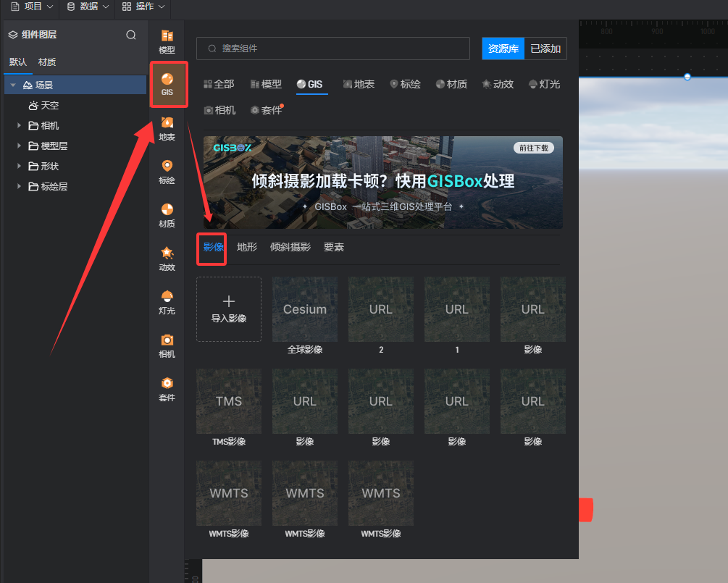Open the 套件 sidebar category
728x583 pixels.
click(x=167, y=390)
